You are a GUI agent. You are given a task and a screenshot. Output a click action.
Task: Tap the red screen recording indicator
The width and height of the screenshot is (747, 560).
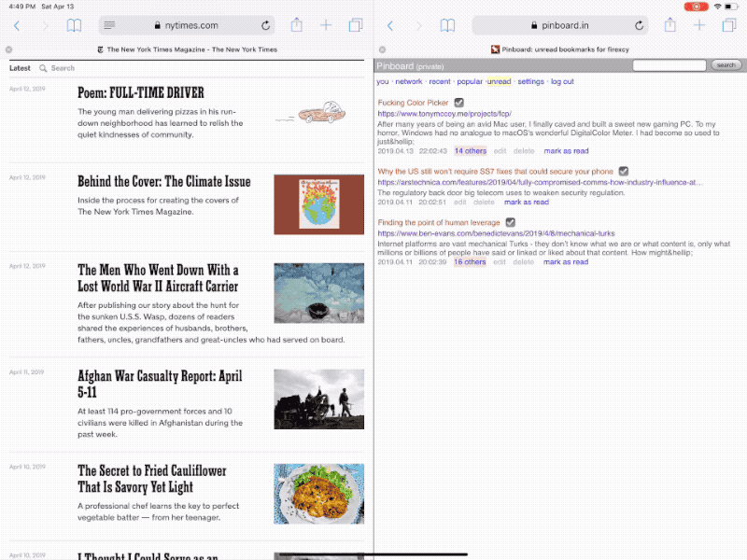tap(696, 7)
